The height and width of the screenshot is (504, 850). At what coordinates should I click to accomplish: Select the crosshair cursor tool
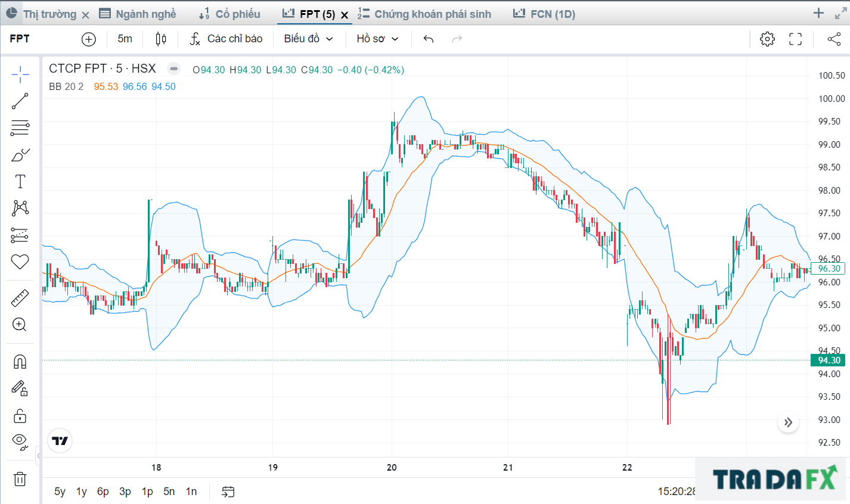coord(20,75)
